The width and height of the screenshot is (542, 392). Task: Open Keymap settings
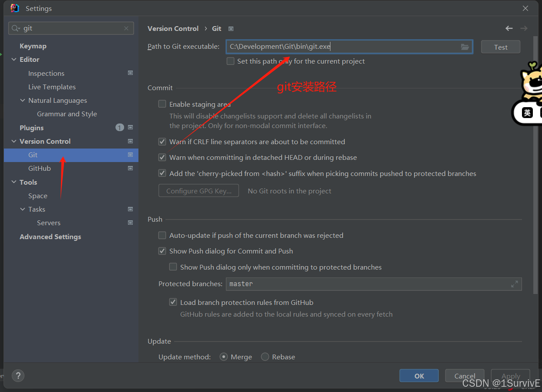(x=33, y=46)
